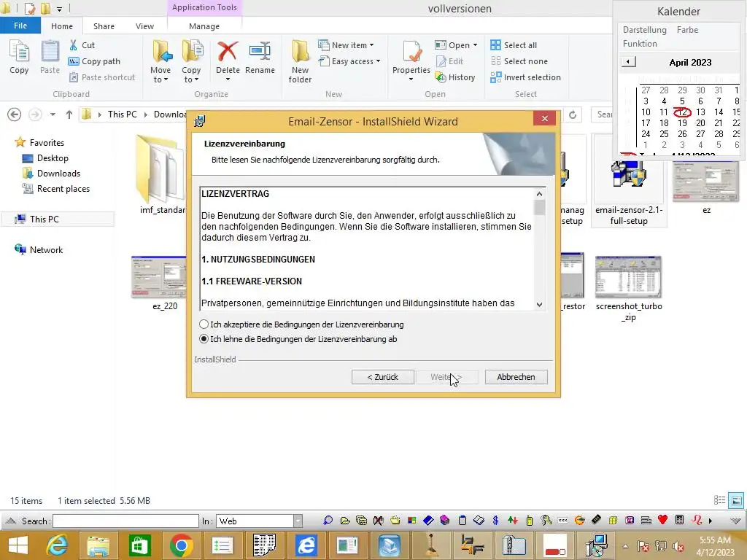Click Select none in ribbon

coord(519,61)
